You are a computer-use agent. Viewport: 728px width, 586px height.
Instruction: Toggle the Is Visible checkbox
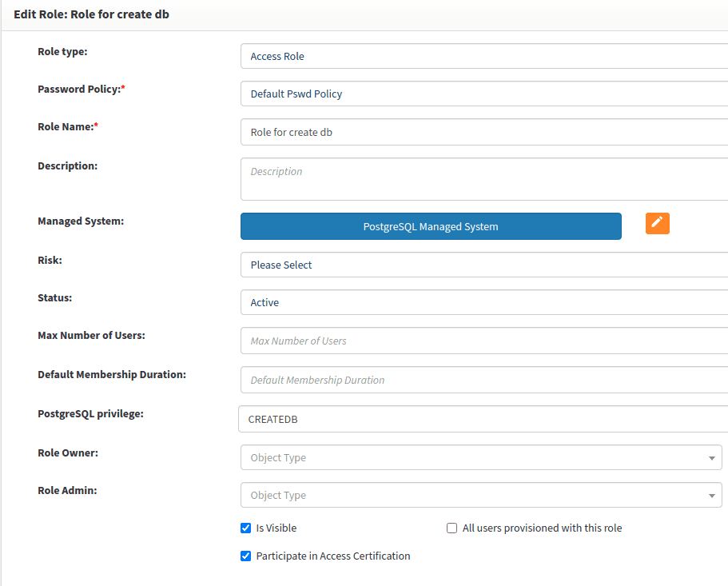246,528
